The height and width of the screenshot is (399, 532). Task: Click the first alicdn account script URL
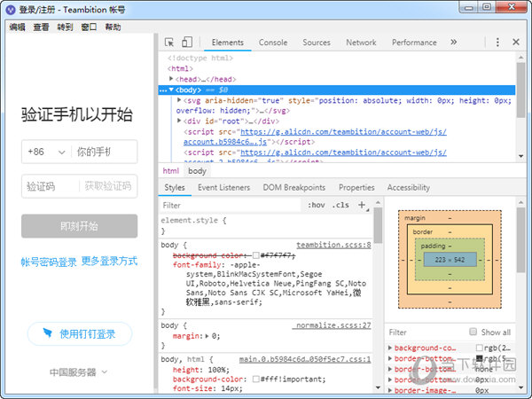coord(315,137)
